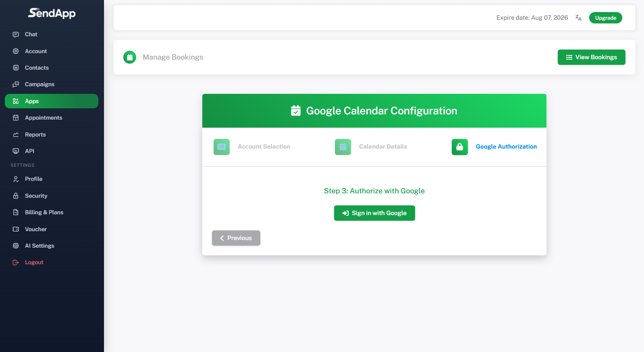Open the Reports menu item
Screen dimensions: 644x352
[52, 135]
